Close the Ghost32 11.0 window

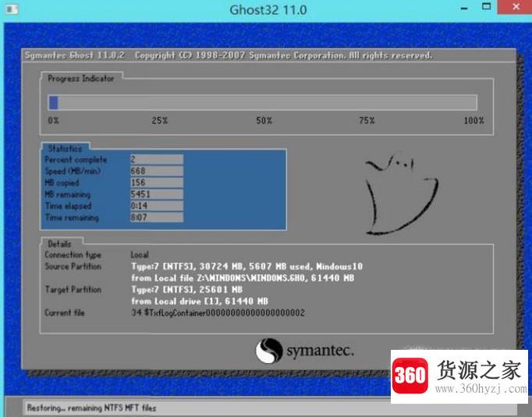click(x=516, y=7)
